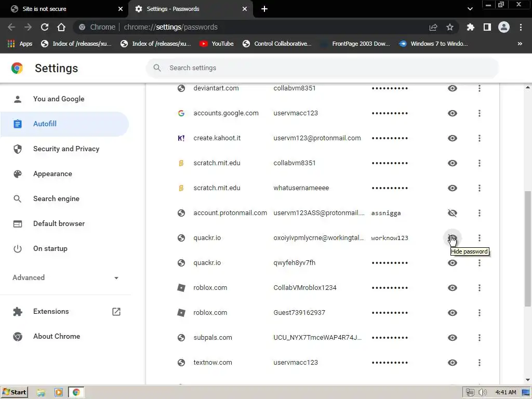Open On startup settings
This screenshot has width=532, height=399.
click(64, 249)
